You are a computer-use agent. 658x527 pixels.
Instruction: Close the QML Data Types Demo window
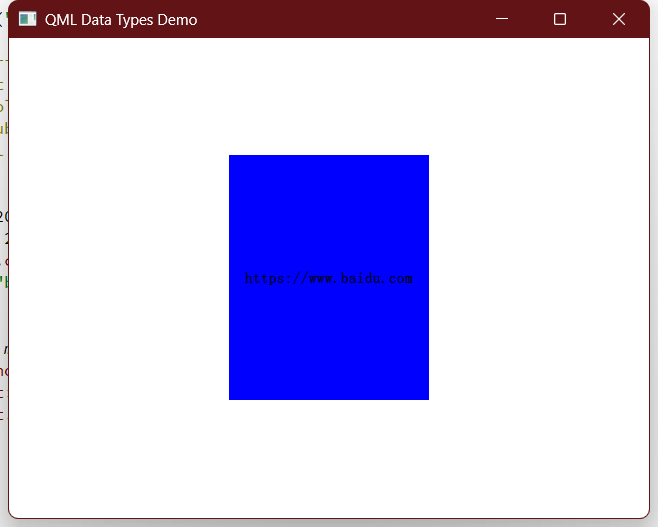coord(619,19)
